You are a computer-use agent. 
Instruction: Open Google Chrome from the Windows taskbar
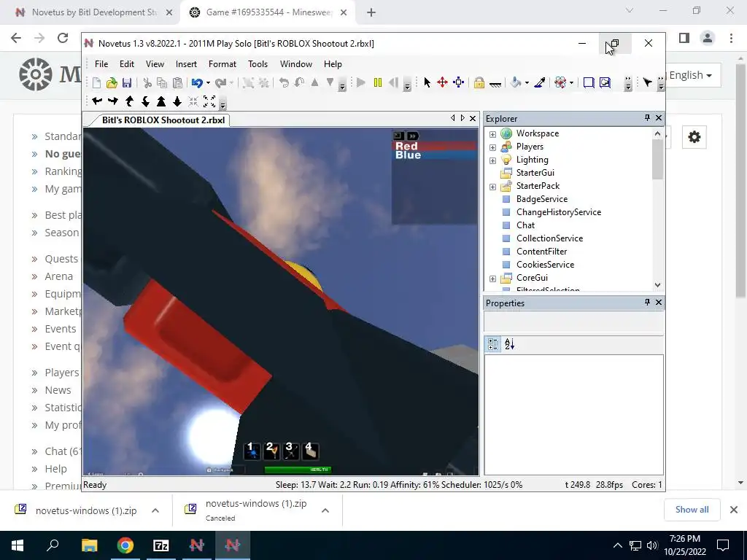[125, 545]
